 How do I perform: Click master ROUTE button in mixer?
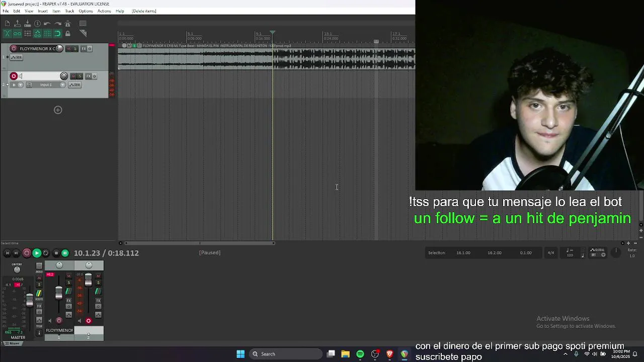click(x=39, y=293)
